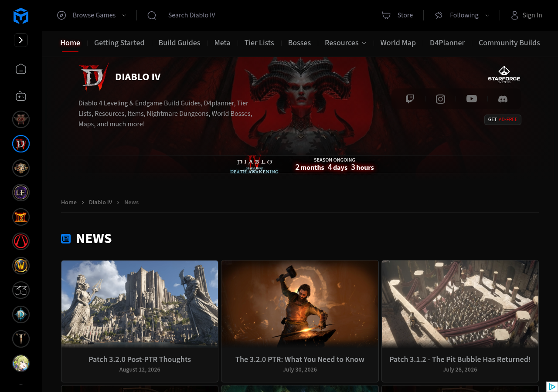Open the YouTube icon
Screen dimensions: 558x392
472,99
